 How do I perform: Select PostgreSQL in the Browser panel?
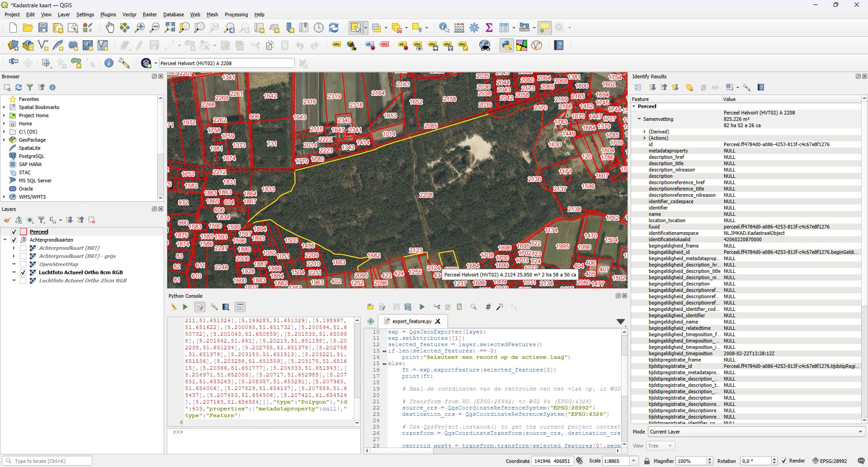click(31, 156)
